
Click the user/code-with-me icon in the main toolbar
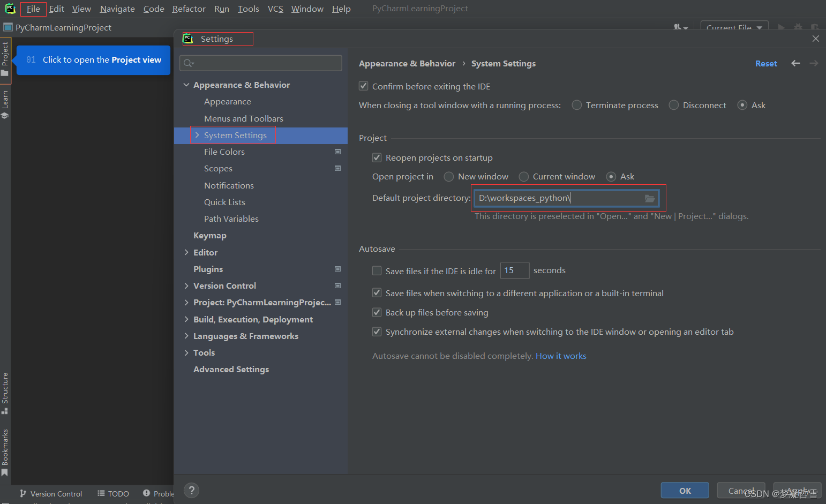(x=680, y=27)
